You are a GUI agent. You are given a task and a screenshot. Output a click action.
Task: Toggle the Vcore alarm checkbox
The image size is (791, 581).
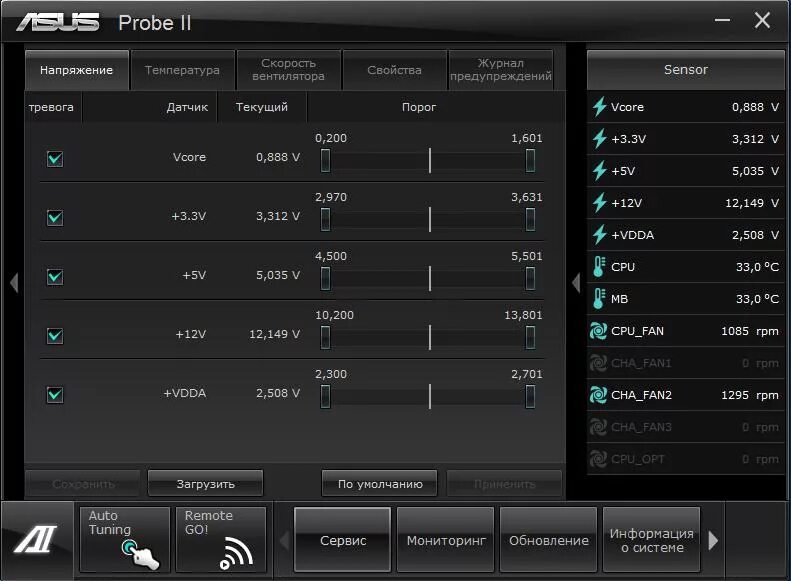tap(55, 159)
